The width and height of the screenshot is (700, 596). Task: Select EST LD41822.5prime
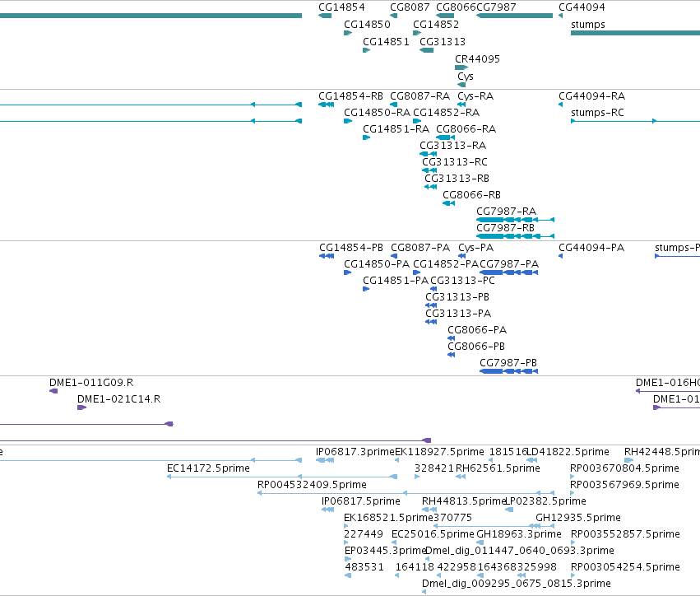(x=568, y=452)
